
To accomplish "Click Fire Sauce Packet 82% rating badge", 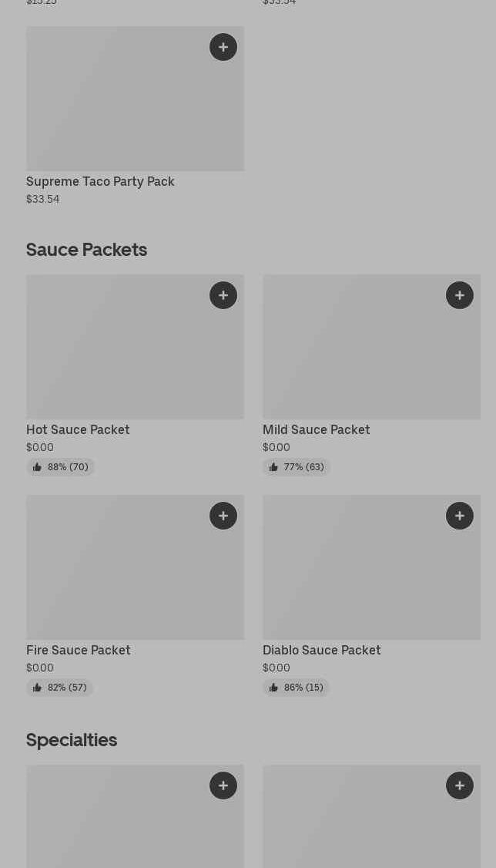I will 60,688.
